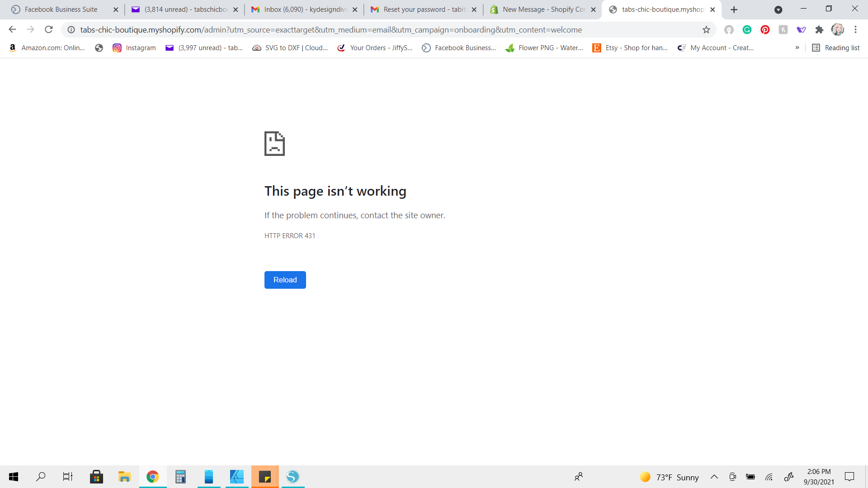This screenshot has height=488, width=868.
Task: Close the New Message Shopify tab
Action: tap(593, 9)
